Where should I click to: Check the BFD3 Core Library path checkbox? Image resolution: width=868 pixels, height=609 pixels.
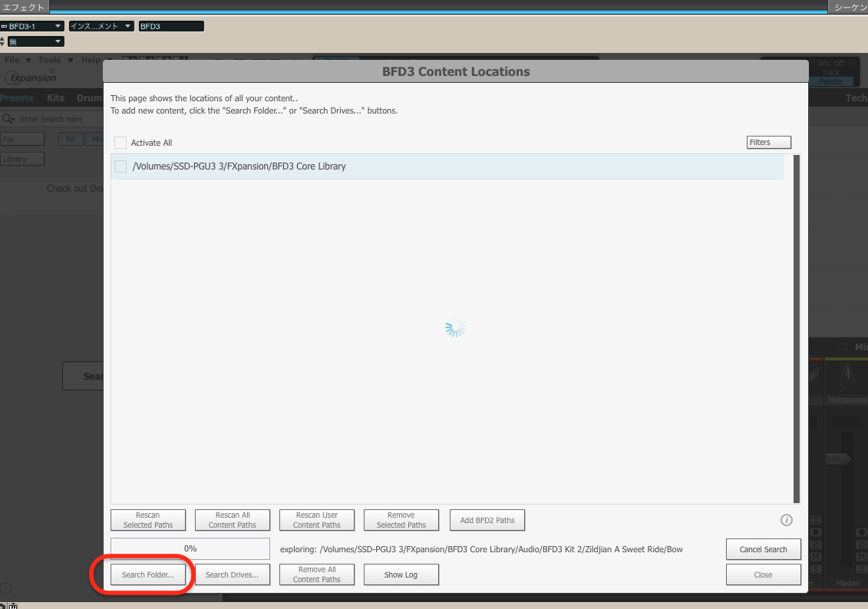[x=120, y=166]
